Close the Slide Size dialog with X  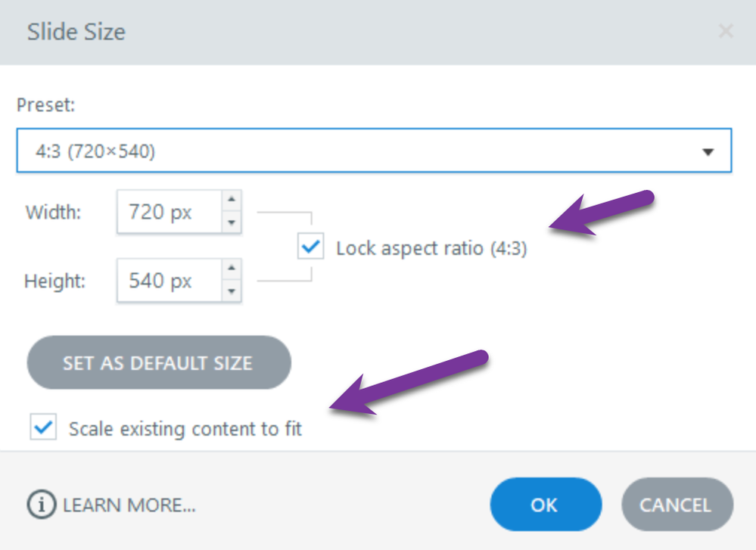click(x=725, y=31)
